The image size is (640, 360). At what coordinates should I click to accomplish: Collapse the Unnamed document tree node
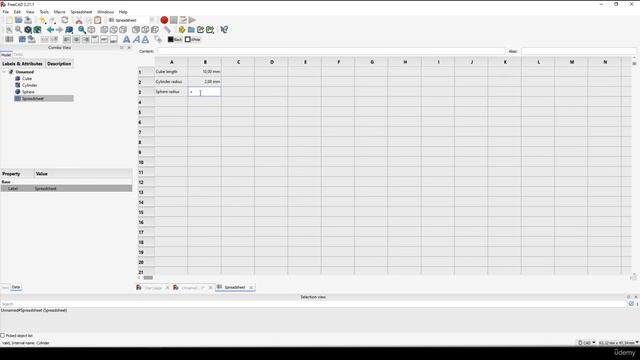pyautogui.click(x=4, y=72)
